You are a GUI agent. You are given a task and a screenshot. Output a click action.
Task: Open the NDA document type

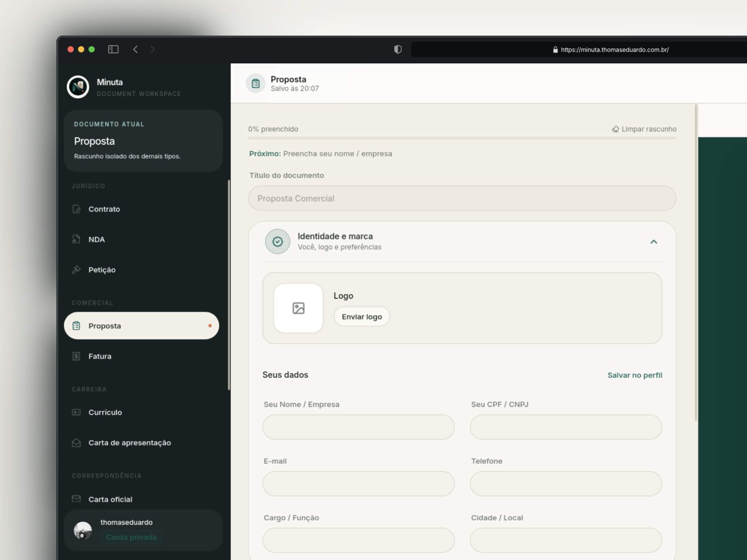[141, 239]
